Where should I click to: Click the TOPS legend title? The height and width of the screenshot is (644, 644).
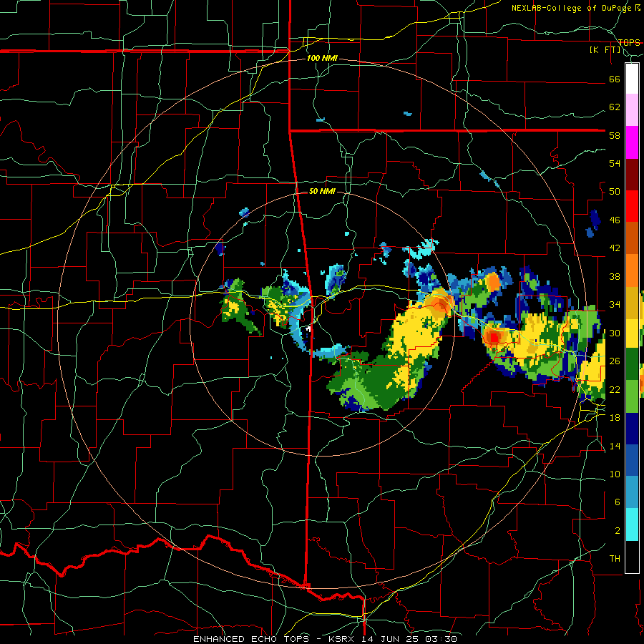click(629, 43)
